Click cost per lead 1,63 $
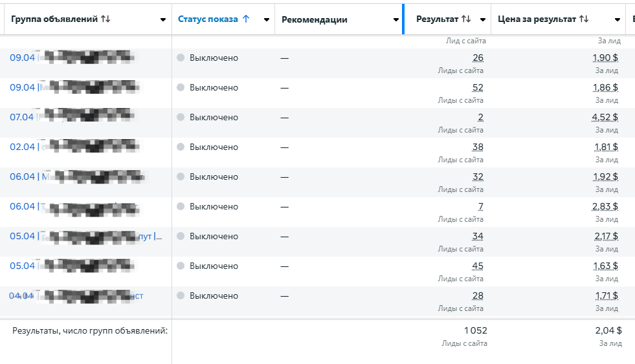This screenshot has height=364, width=635. (x=605, y=266)
